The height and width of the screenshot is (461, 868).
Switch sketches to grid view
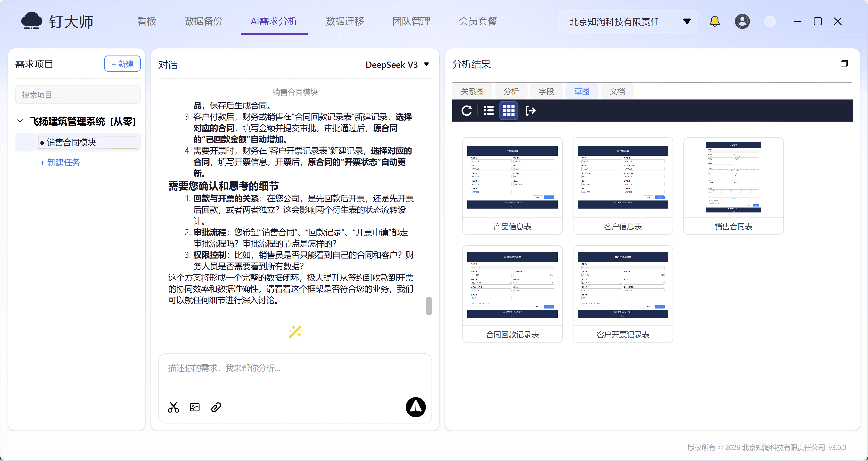(508, 111)
